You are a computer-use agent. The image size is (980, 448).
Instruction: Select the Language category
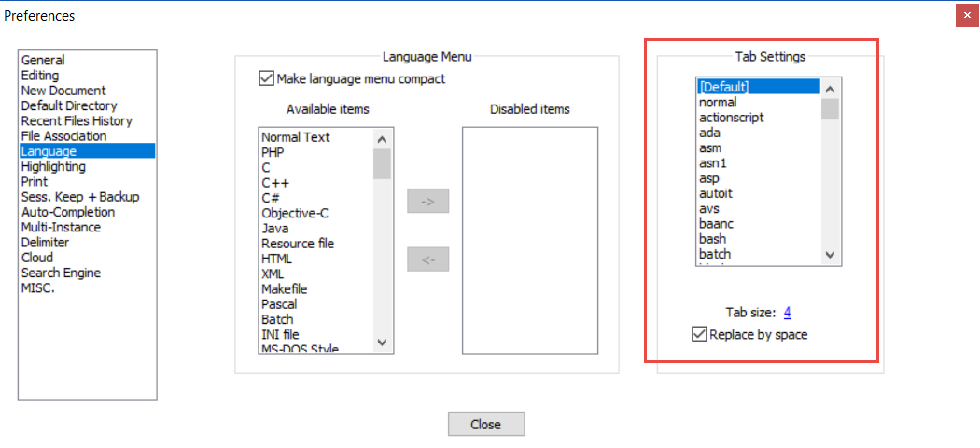[x=88, y=150]
